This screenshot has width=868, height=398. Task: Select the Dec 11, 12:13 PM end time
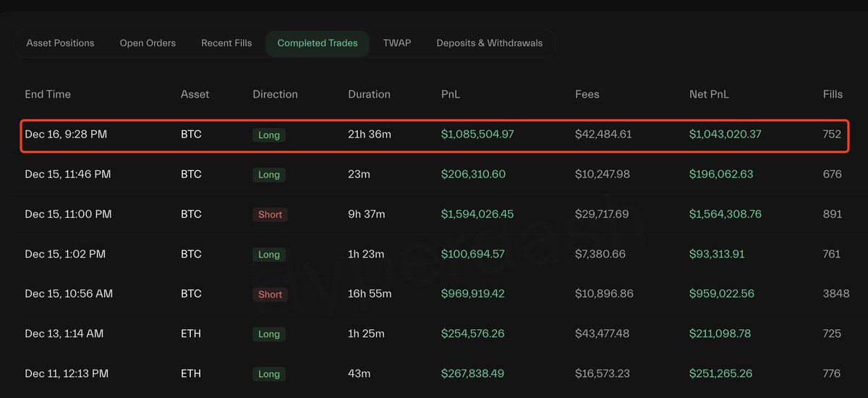point(67,373)
